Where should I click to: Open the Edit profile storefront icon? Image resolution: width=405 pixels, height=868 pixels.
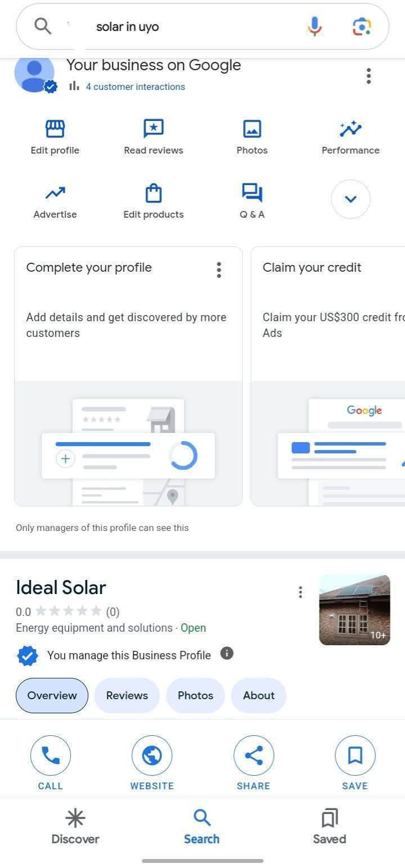point(55,129)
